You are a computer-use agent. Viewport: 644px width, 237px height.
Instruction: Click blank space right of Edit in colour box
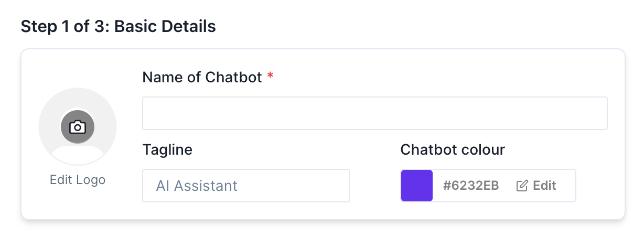click(x=566, y=186)
